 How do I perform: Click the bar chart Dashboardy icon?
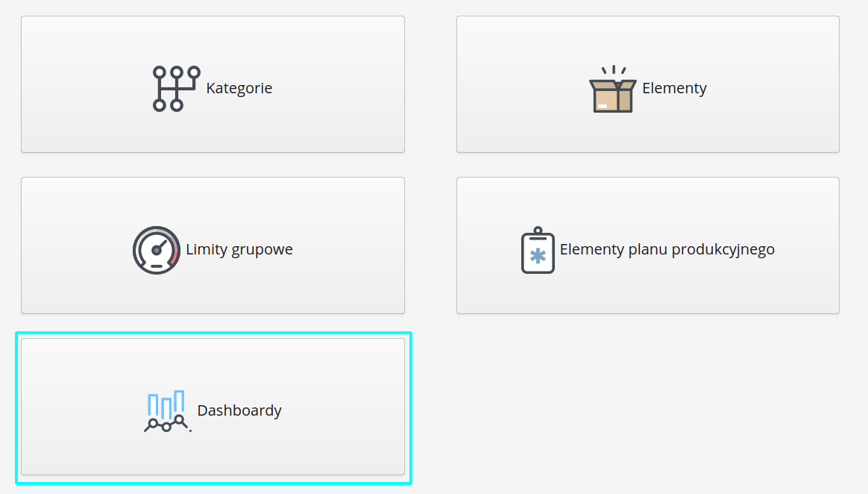point(167,411)
